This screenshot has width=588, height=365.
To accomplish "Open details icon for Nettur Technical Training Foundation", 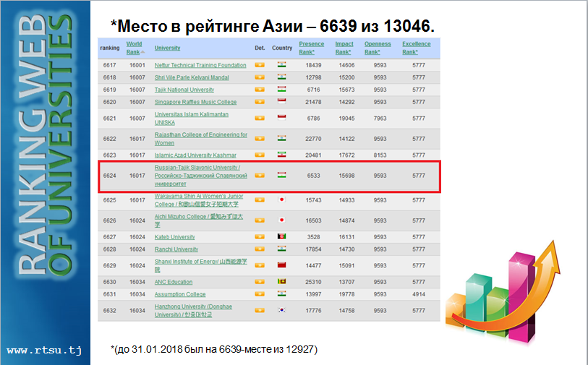I will [260, 65].
